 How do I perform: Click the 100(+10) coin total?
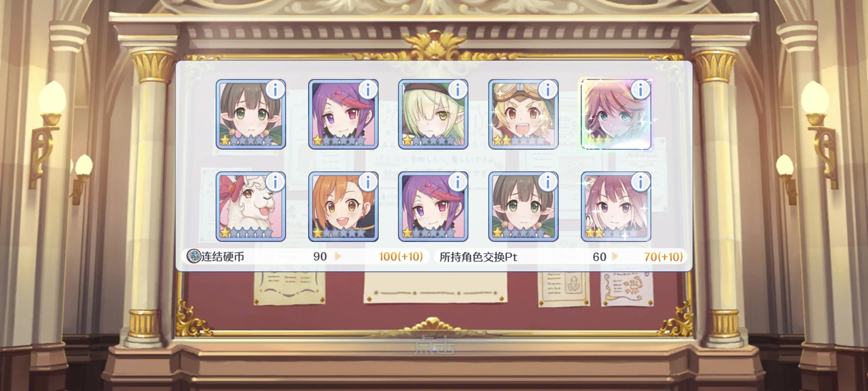coord(401,257)
